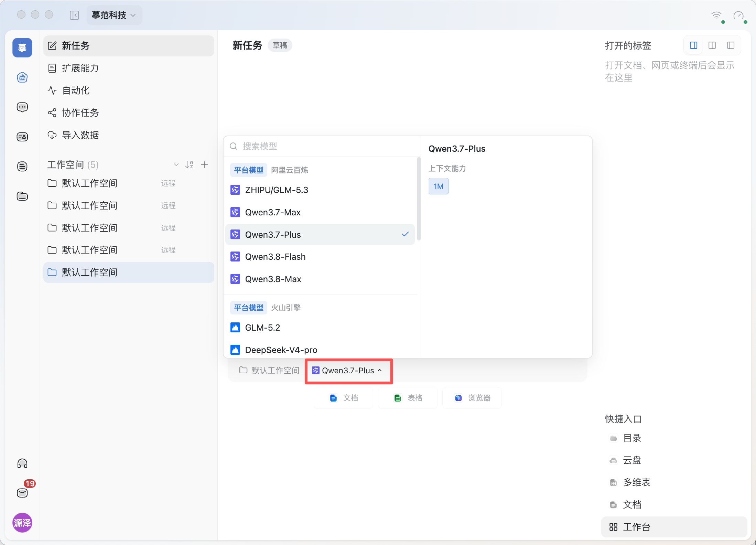Choose the Qwen3.8-Max model
This screenshot has width=756, height=545.
320,279
